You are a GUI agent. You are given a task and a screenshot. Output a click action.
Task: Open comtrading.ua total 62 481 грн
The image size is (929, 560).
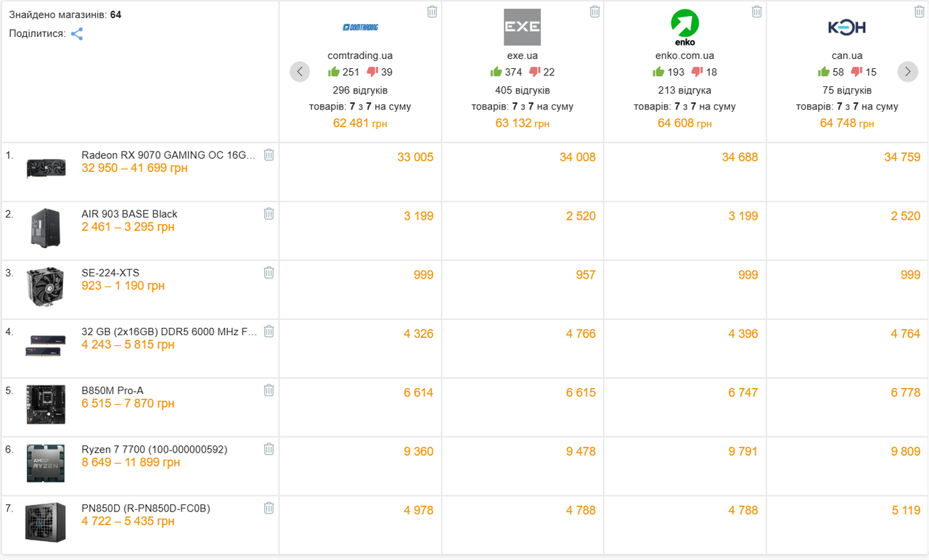[x=360, y=123]
